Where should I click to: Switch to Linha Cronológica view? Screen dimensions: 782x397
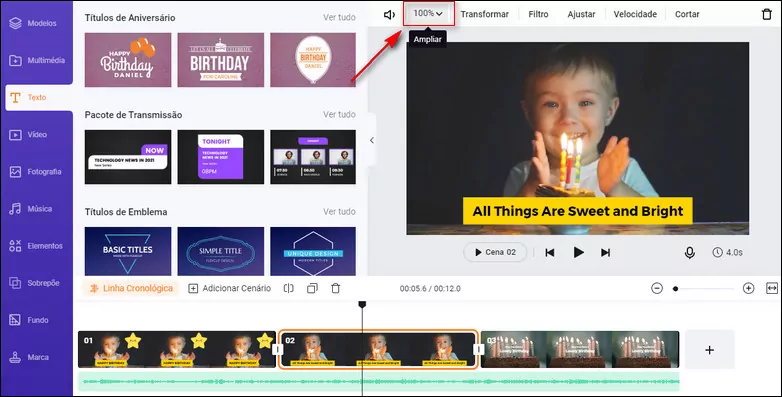coord(131,288)
